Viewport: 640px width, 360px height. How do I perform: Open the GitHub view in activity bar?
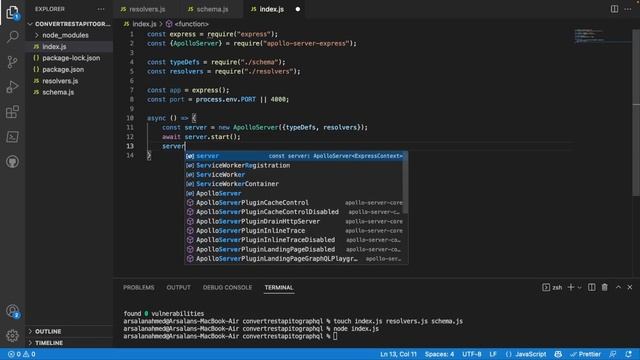tap(13, 162)
